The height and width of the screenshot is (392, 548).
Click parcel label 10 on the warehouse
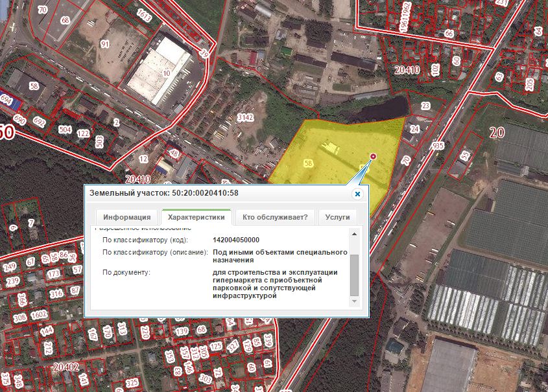[x=167, y=73]
